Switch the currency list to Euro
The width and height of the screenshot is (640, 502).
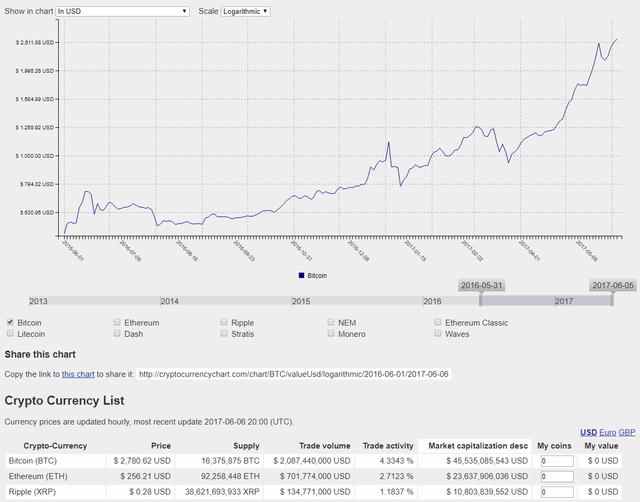(x=607, y=432)
